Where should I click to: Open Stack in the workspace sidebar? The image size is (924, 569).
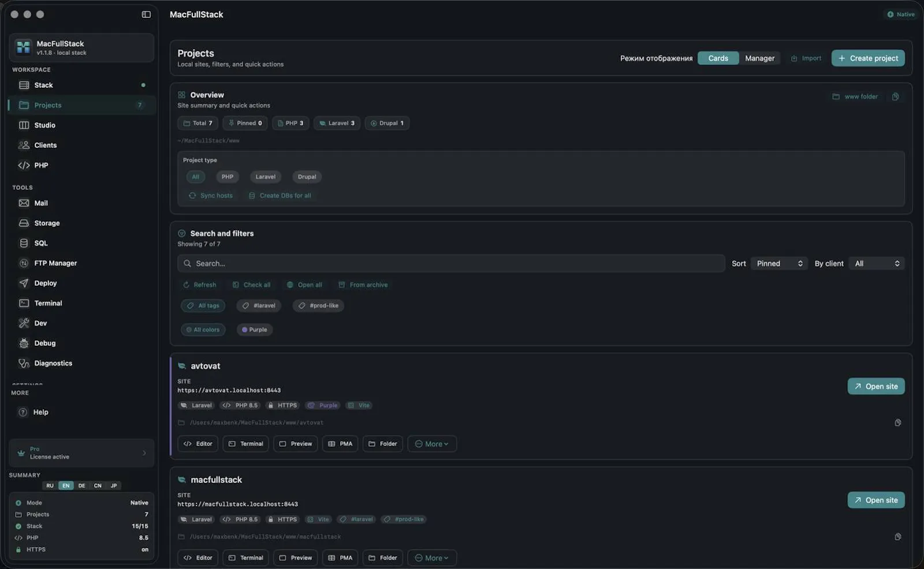pos(81,85)
